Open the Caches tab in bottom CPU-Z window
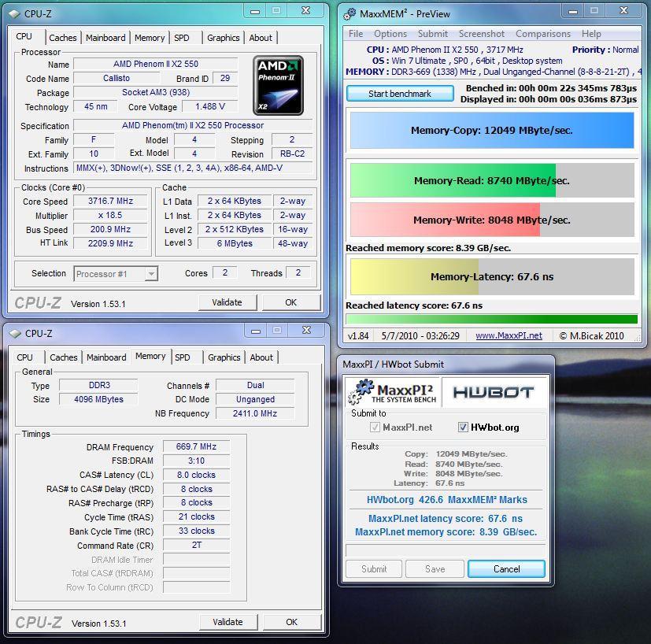This screenshot has height=644, width=651. (64, 357)
